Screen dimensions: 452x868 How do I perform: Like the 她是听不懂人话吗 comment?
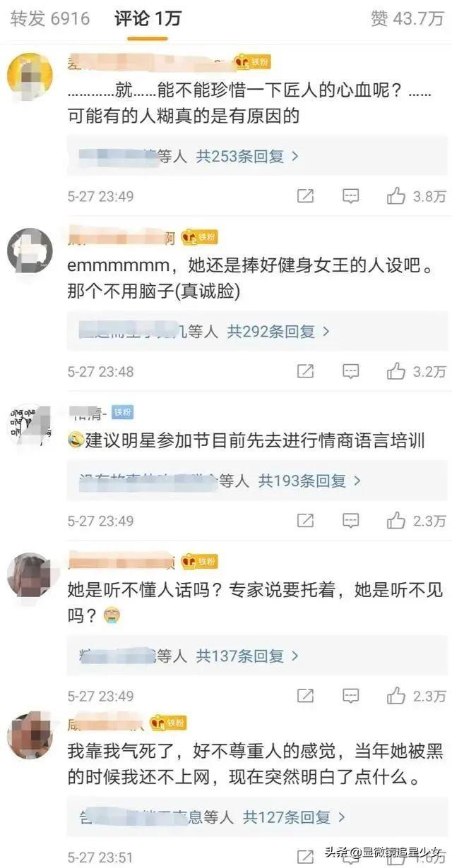[416, 697]
